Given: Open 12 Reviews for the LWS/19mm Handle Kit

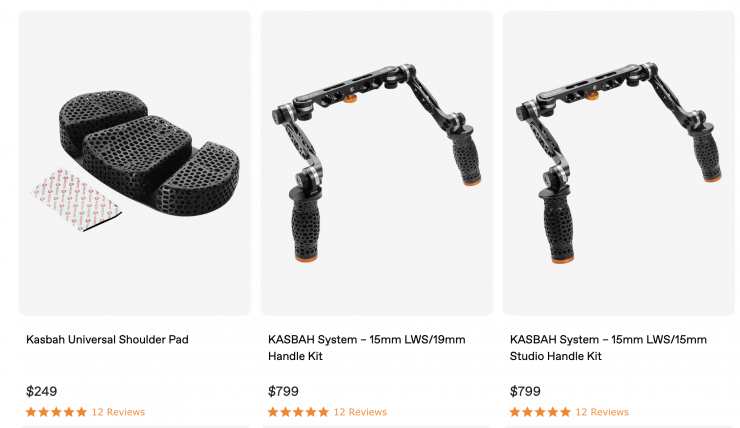Looking at the screenshot, I should [x=360, y=412].
